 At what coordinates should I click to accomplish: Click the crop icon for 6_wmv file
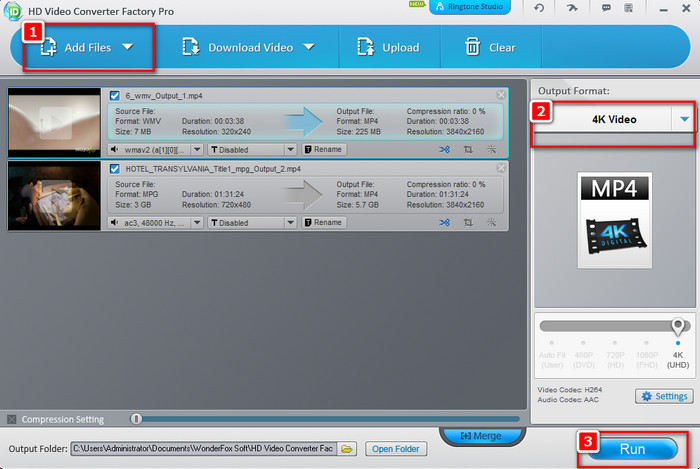tap(468, 149)
